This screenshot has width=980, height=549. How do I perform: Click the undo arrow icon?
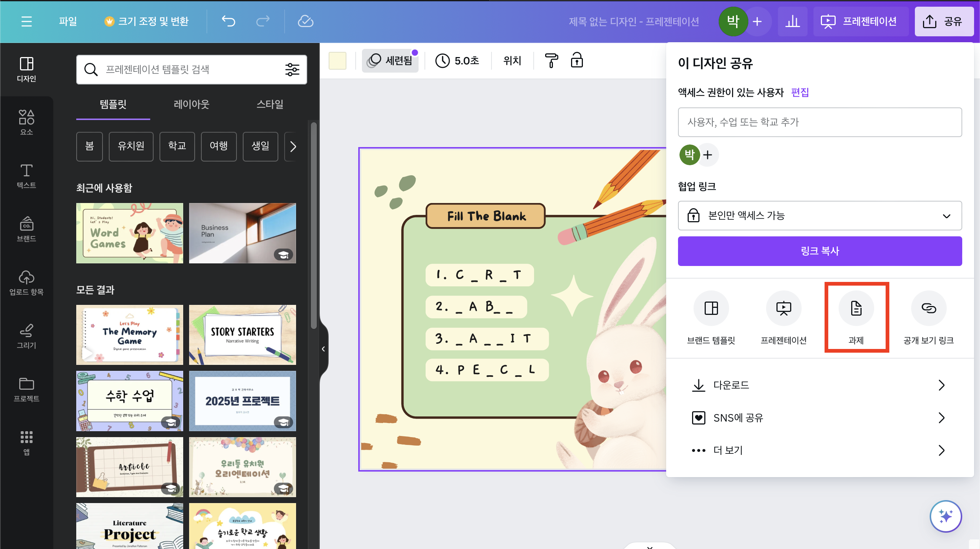228,21
